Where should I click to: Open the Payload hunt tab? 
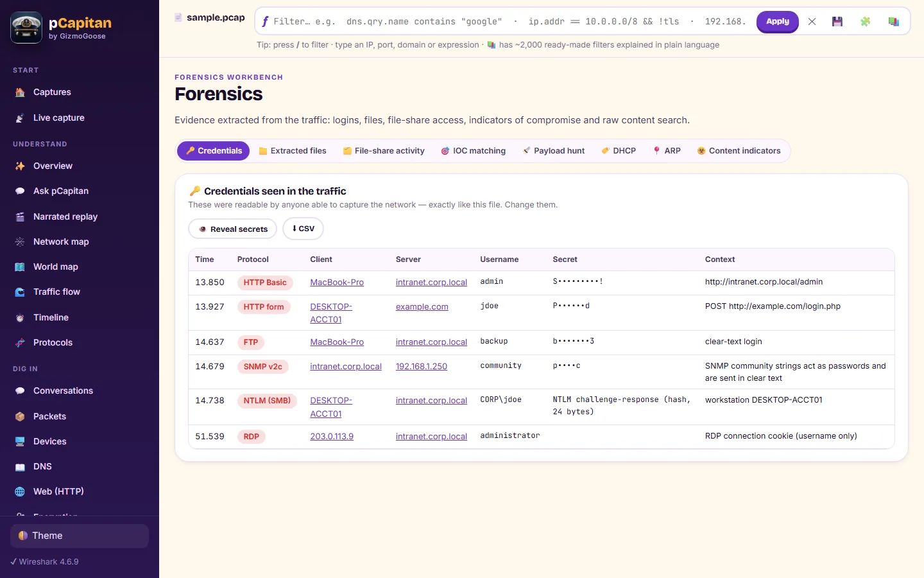pyautogui.click(x=554, y=151)
